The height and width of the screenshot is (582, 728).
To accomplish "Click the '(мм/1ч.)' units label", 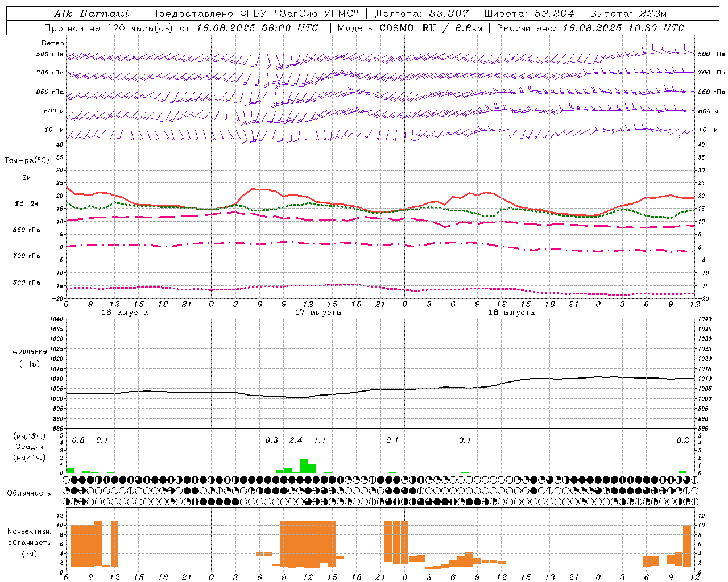I will click(x=29, y=458).
